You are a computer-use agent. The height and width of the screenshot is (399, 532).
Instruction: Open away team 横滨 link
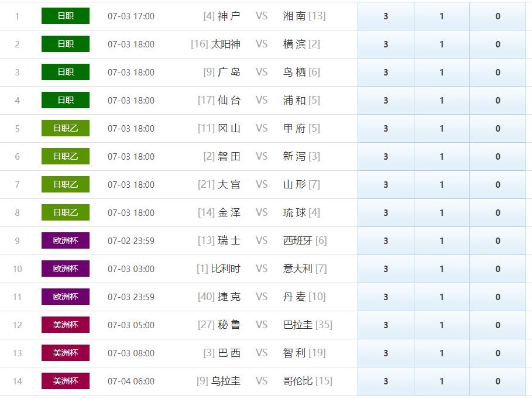coord(294,44)
